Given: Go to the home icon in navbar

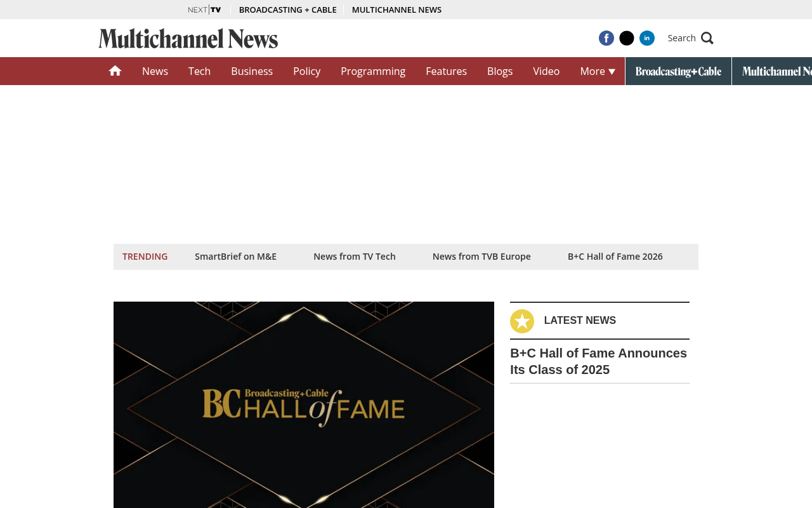Looking at the screenshot, I should (115, 71).
